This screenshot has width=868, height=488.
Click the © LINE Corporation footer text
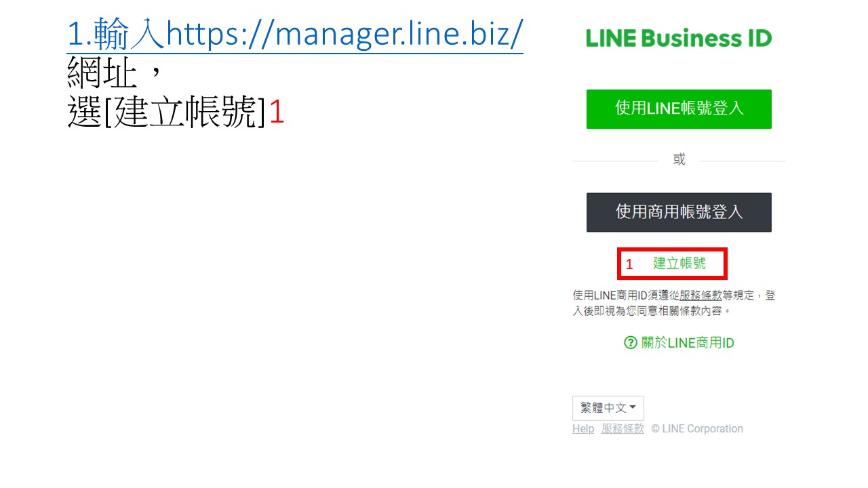pyautogui.click(x=697, y=429)
